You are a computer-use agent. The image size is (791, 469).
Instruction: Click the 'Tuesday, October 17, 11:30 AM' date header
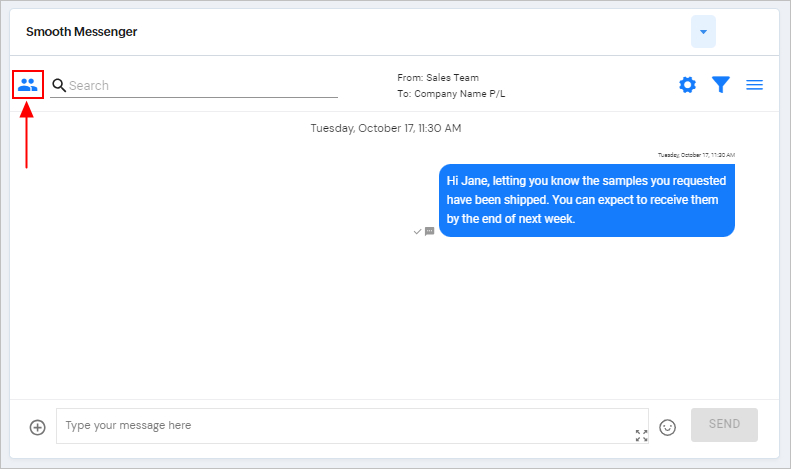(386, 128)
